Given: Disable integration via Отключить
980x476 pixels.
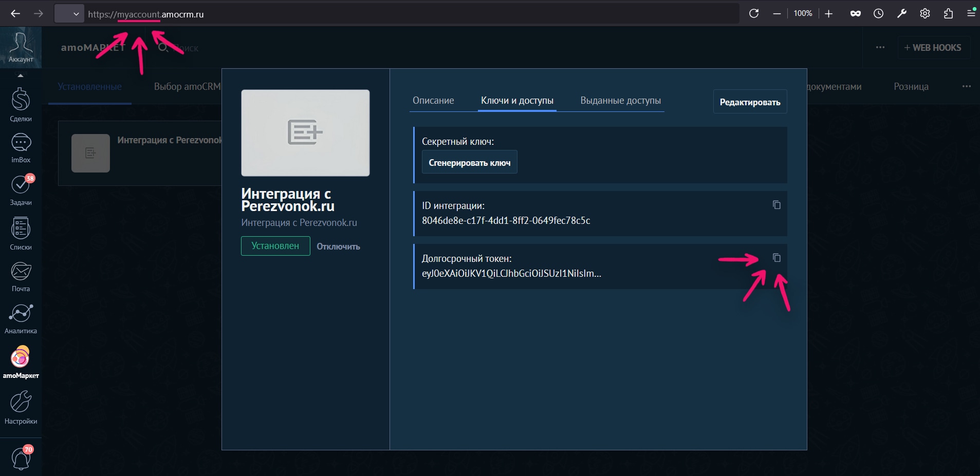Looking at the screenshot, I should [338, 246].
